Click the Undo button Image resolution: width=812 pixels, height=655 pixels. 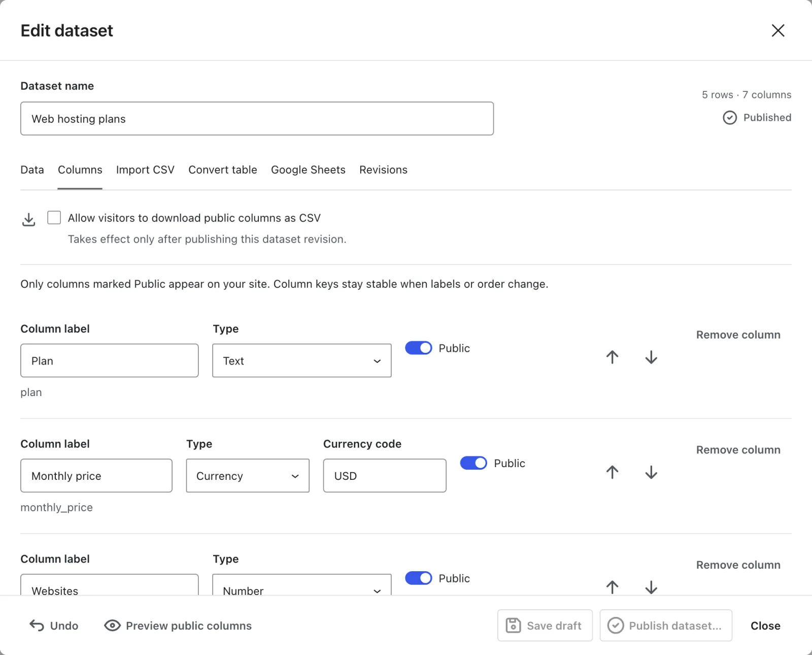click(x=54, y=626)
